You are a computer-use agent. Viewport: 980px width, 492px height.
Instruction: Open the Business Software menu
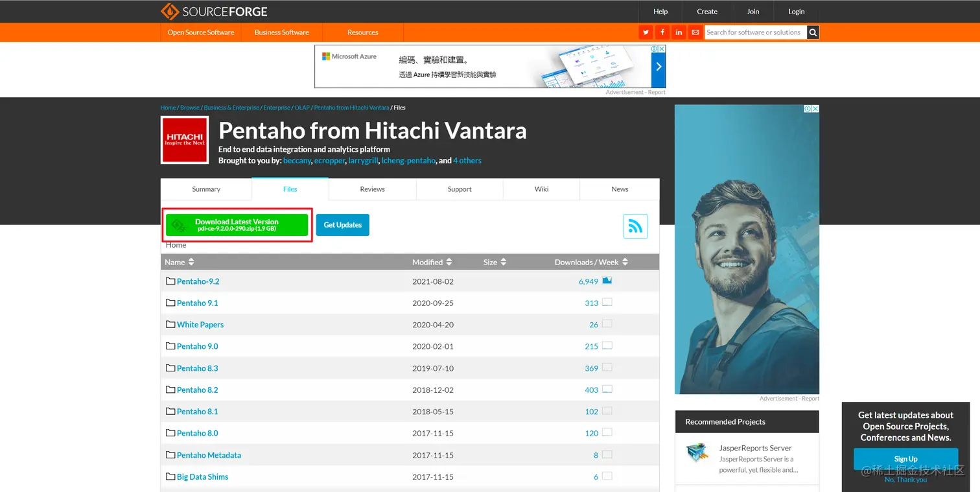coord(281,32)
